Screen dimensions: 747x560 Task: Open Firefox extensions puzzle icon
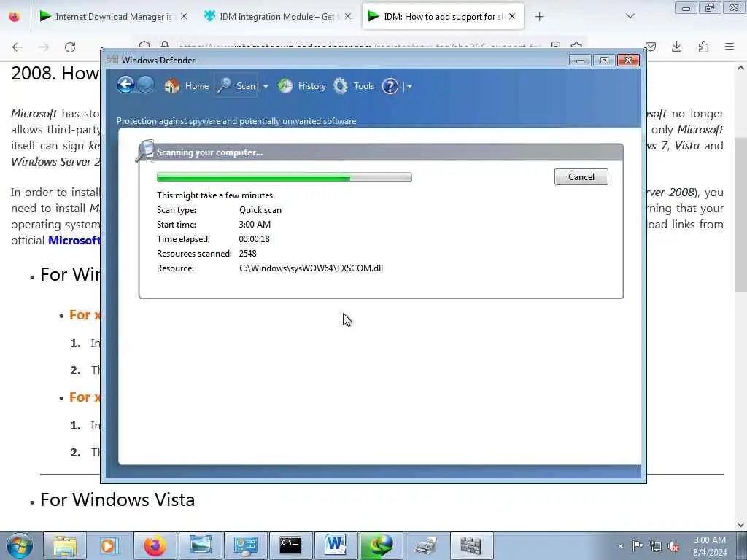703,47
